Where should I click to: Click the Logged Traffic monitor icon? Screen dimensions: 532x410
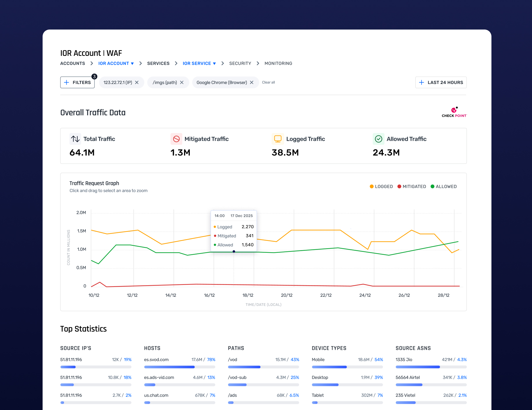point(278,139)
